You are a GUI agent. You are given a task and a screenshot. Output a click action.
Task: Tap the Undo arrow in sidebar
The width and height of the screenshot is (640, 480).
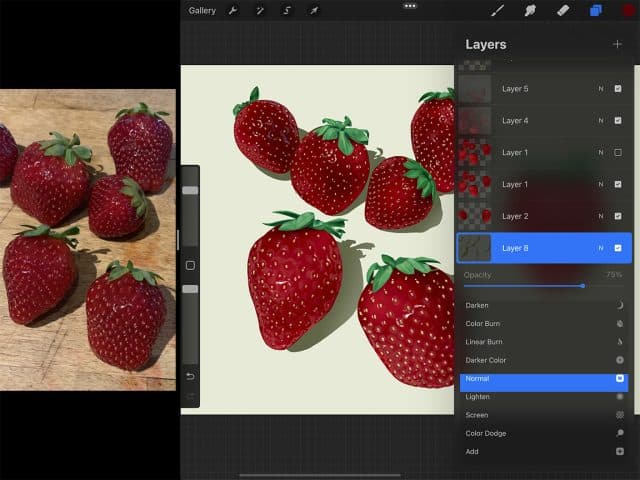click(190, 376)
